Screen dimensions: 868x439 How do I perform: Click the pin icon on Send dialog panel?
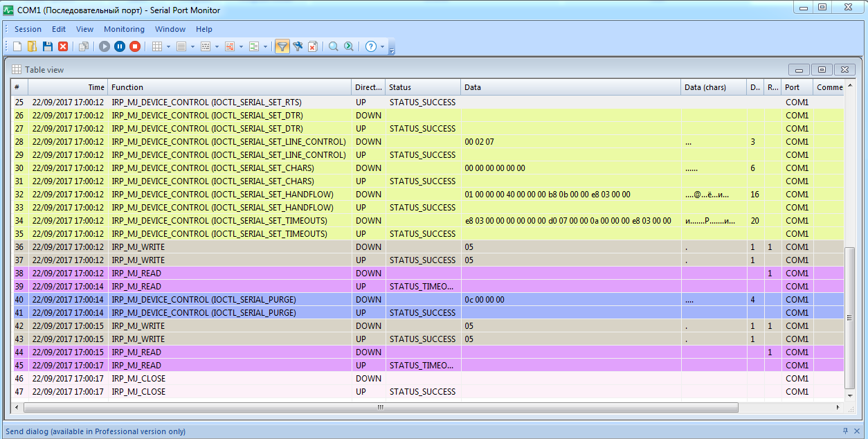point(845,431)
